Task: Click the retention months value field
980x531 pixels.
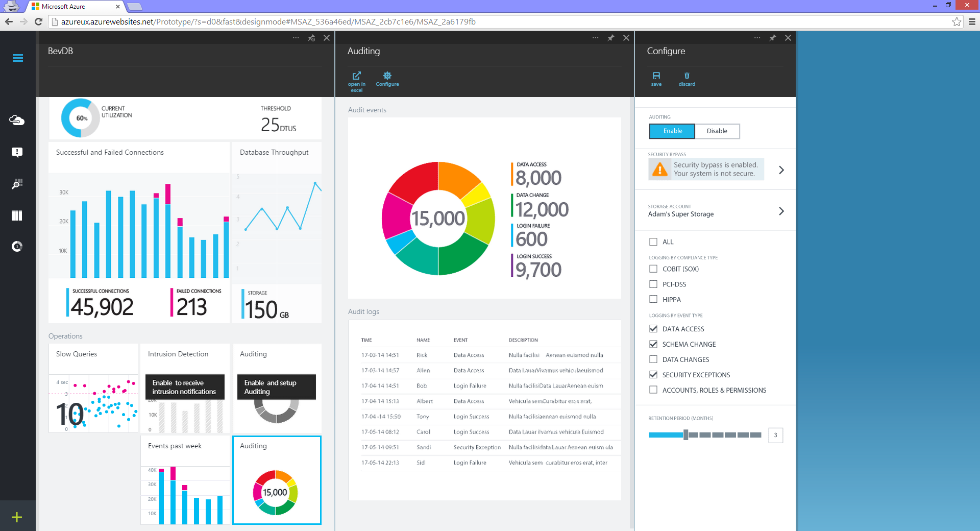Action: 775,435
